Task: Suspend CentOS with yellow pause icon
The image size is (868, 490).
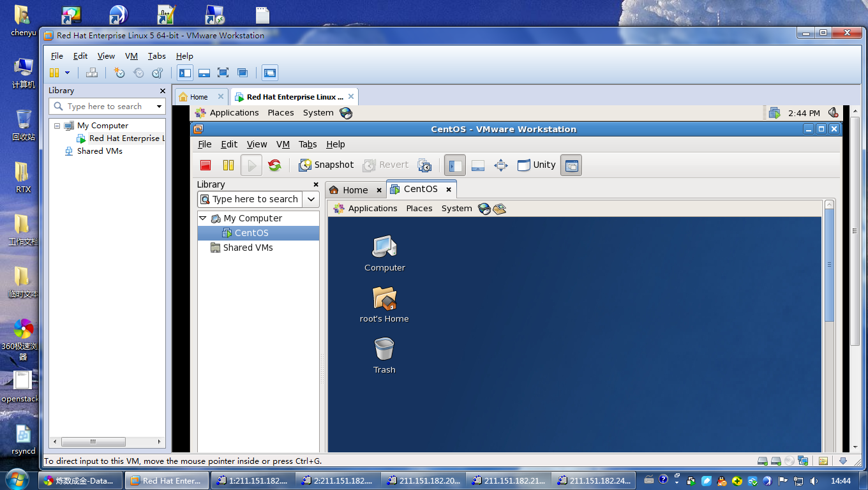Action: click(x=228, y=165)
